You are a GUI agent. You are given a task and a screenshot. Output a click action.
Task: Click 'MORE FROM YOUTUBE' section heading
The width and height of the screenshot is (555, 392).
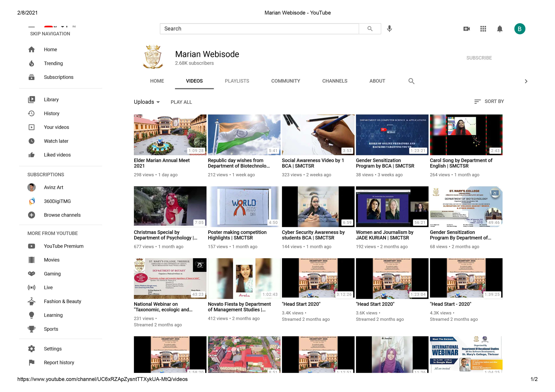pos(52,233)
